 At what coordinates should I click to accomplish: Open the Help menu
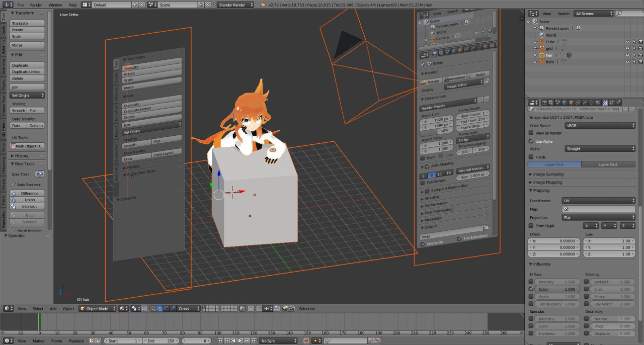pos(73,5)
